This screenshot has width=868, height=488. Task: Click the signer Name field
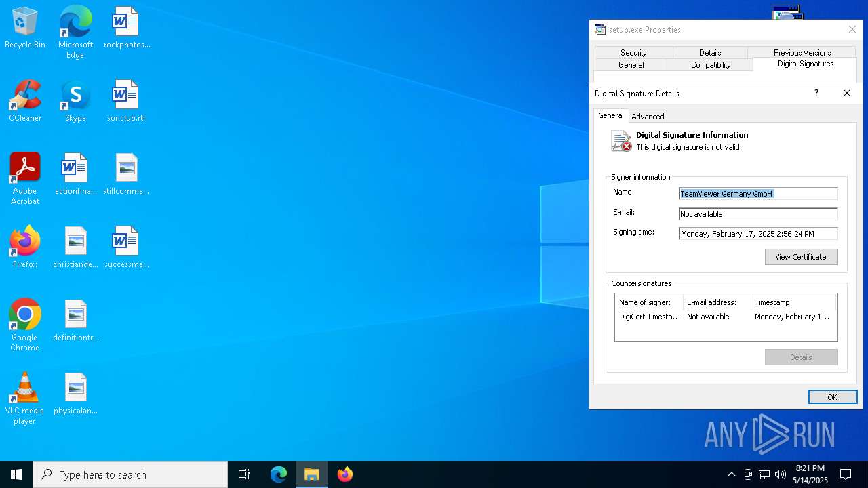click(x=758, y=194)
